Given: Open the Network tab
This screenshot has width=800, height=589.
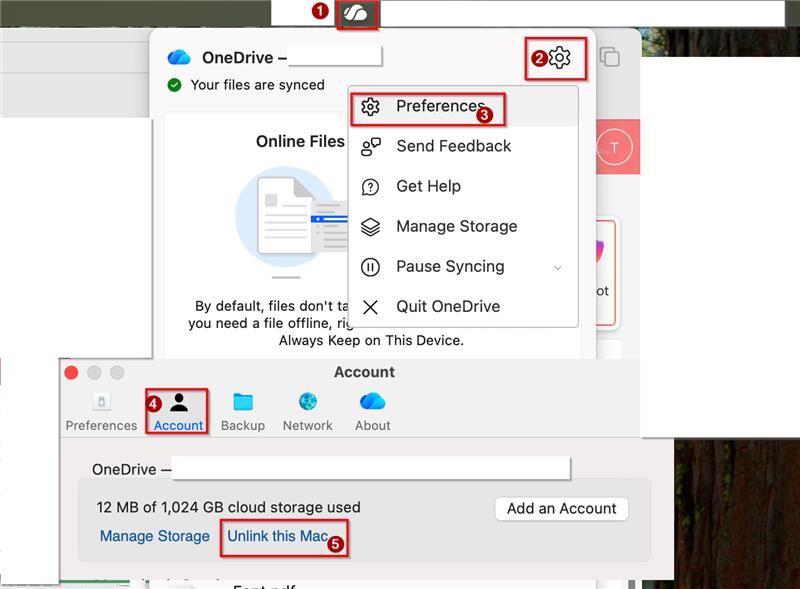Looking at the screenshot, I should (308, 411).
